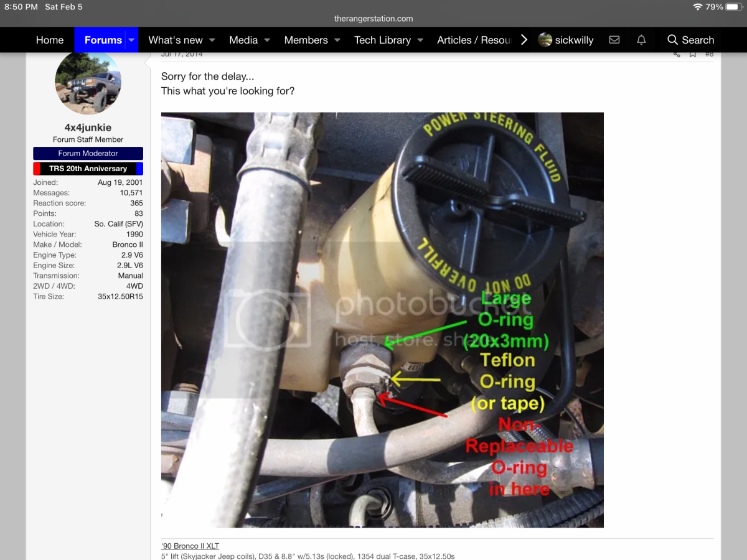This screenshot has width=747, height=560.
Task: Tap the Wi-Fi status icon
Action: (697, 7)
